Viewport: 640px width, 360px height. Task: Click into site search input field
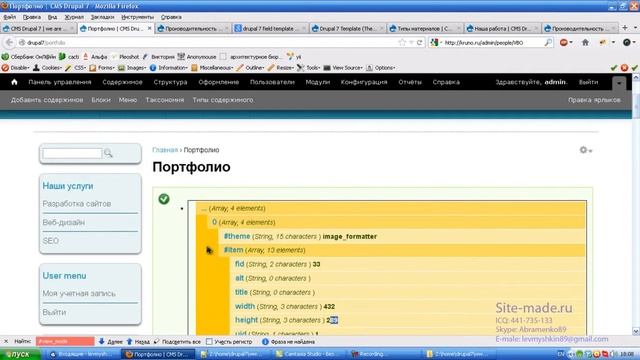(72, 153)
